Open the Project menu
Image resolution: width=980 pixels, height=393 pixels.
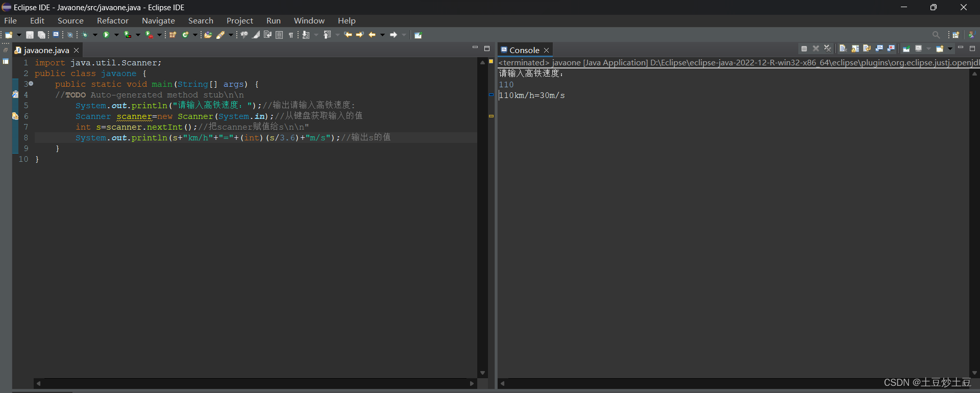(240, 20)
